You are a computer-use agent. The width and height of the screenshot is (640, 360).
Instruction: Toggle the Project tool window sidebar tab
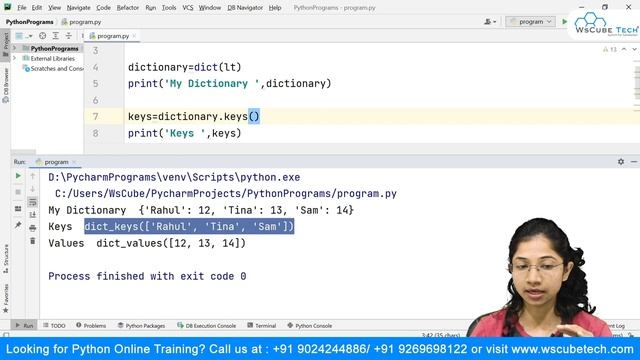(x=5, y=44)
